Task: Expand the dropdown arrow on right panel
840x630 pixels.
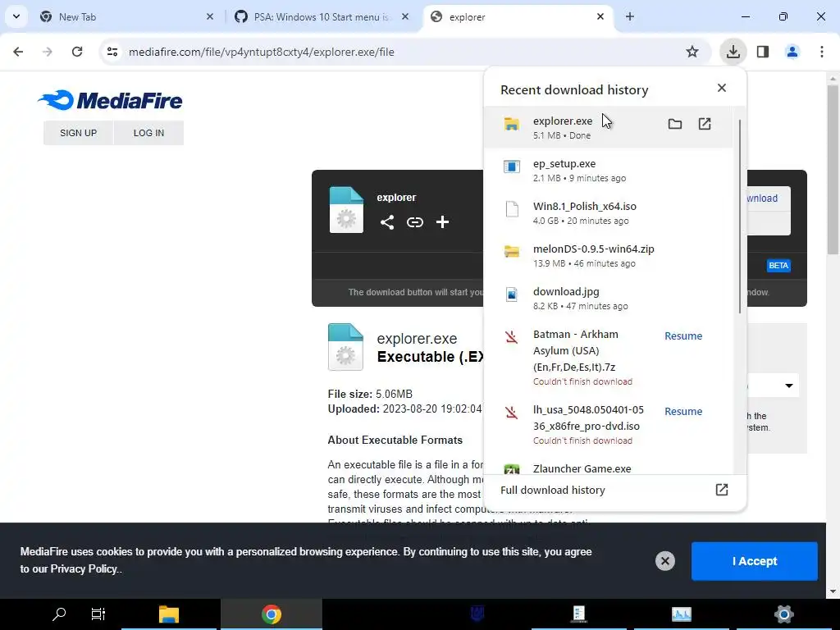Action: [x=789, y=386]
